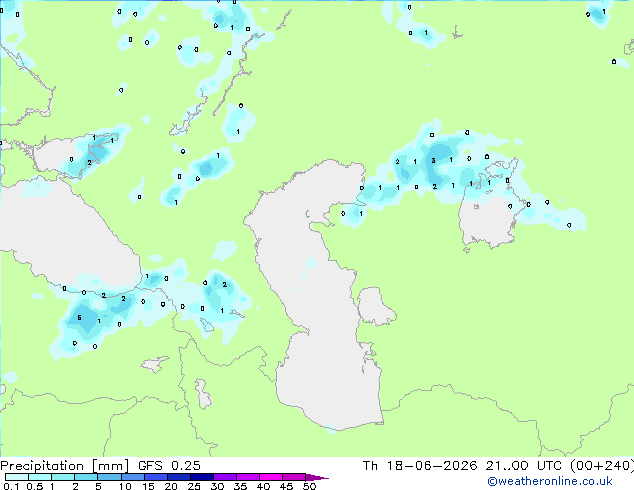This screenshot has width=634, height=490.
Task: Click the 40–45 mm magenta legend swatch
Action: [x=271, y=477]
